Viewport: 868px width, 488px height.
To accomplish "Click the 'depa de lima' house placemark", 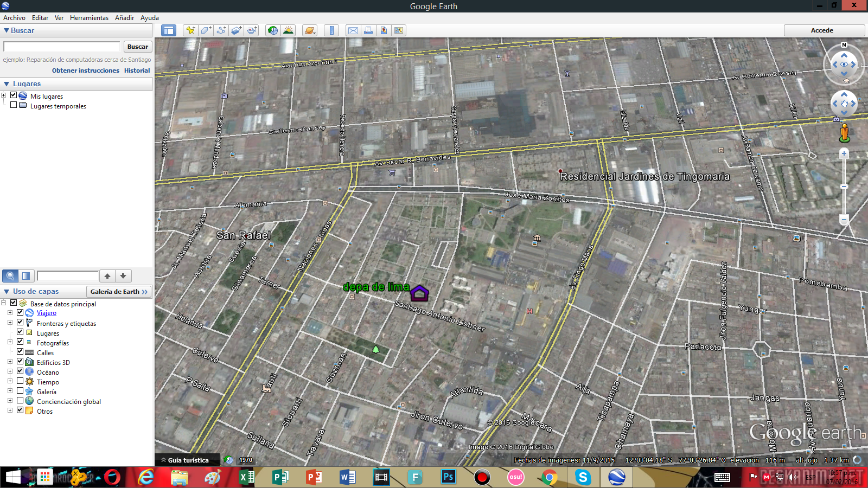I will (419, 293).
